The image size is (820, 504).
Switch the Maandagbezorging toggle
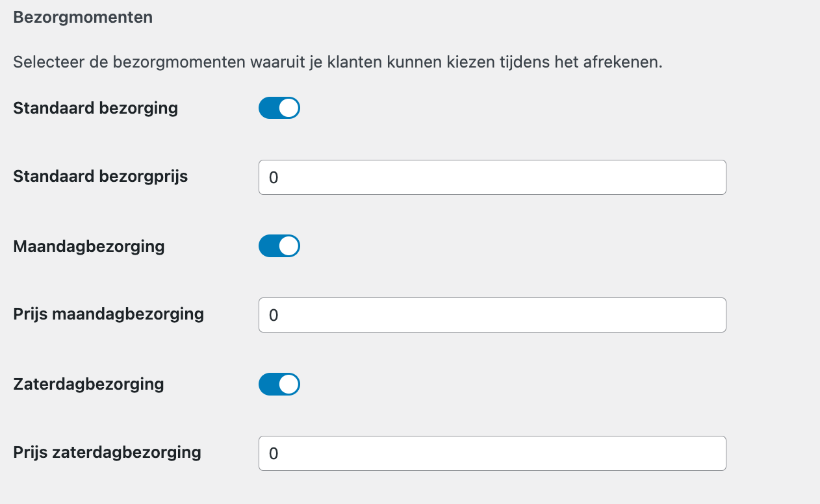279,246
